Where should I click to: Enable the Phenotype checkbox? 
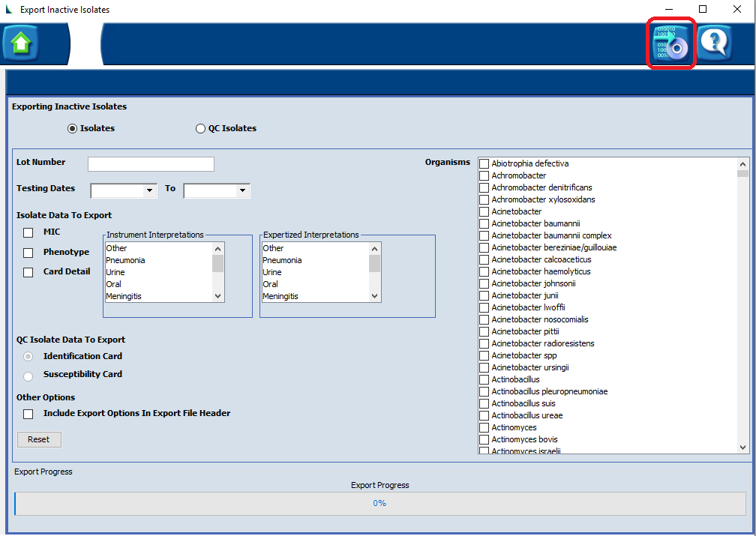click(28, 253)
